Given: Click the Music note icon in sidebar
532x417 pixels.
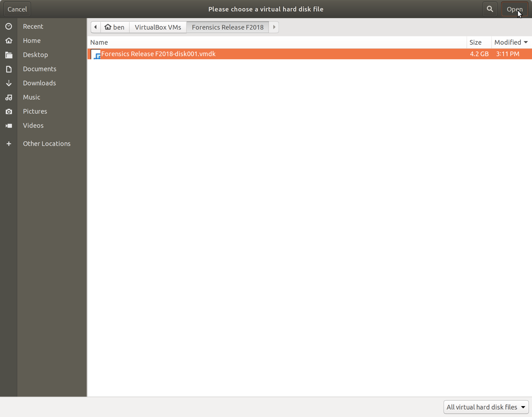Looking at the screenshot, I should tap(9, 97).
